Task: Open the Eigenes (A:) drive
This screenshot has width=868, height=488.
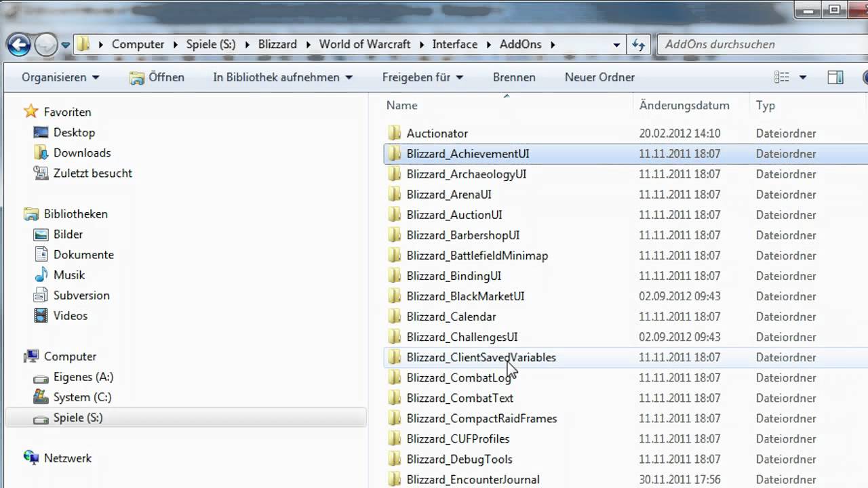Action: (83, 377)
